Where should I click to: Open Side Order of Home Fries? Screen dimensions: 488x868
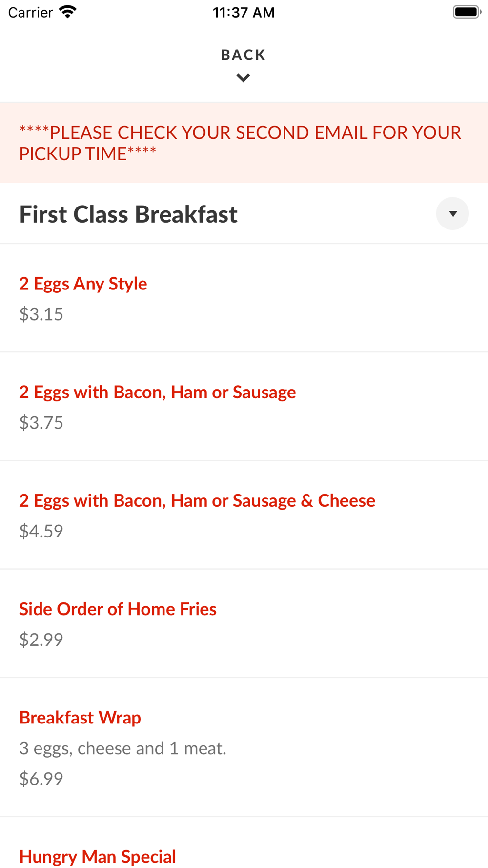(118, 609)
